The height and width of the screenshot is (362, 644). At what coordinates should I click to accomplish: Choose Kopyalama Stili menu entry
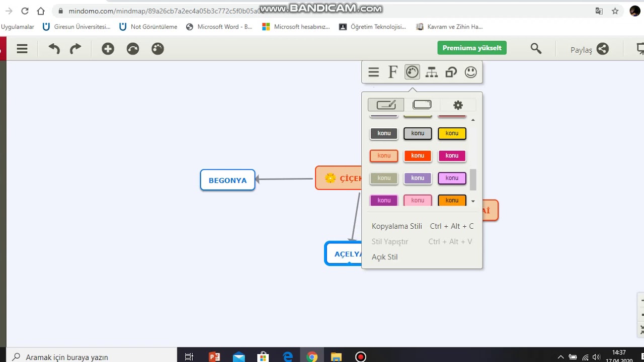pyautogui.click(x=422, y=226)
